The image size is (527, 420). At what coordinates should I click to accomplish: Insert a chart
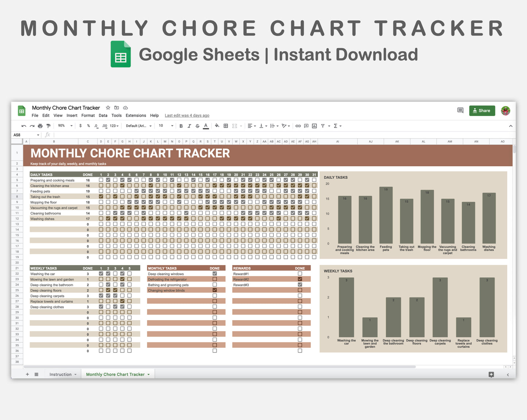[314, 126]
